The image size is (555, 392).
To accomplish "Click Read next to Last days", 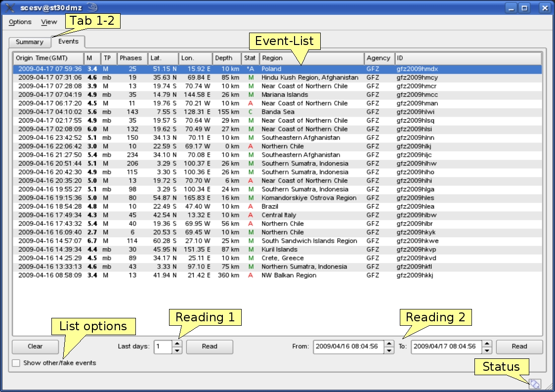I will [210, 347].
